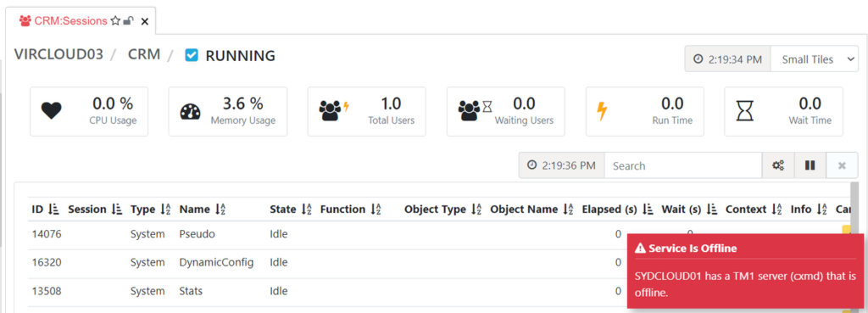Image resolution: width=868 pixels, height=313 pixels.
Task: Open the VIRCLOUD03 breadcrumb
Action: tap(58, 55)
